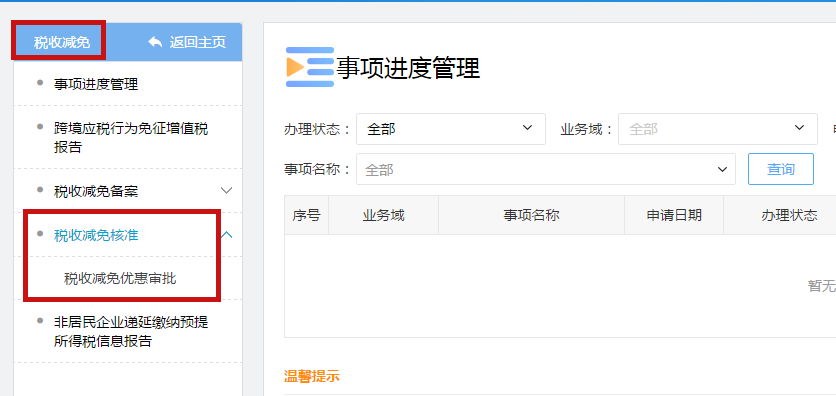Collapse the 税收减免核准 chevron
The image size is (836, 396).
pos(227,235)
